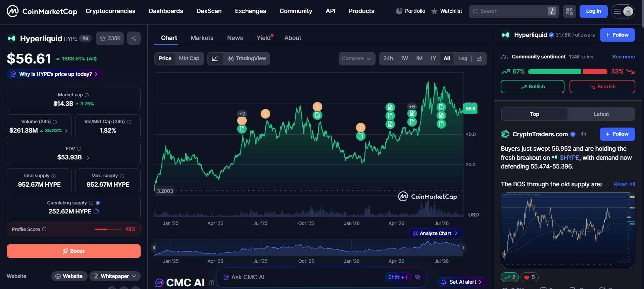Set chart range to 24h
Screen dimensions: 644x289
388,59
